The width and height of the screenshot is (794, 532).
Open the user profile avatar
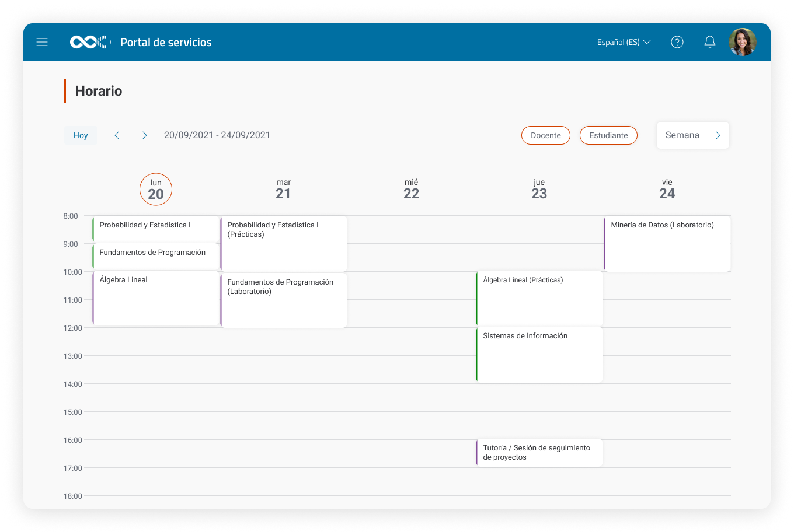coord(742,42)
